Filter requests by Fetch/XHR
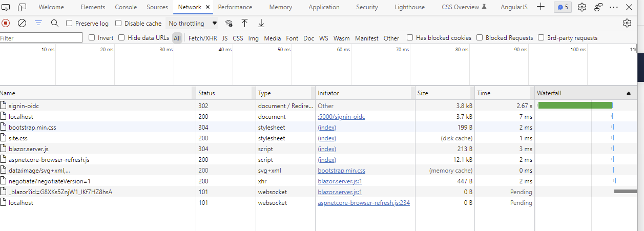The image size is (644, 231). (203, 38)
